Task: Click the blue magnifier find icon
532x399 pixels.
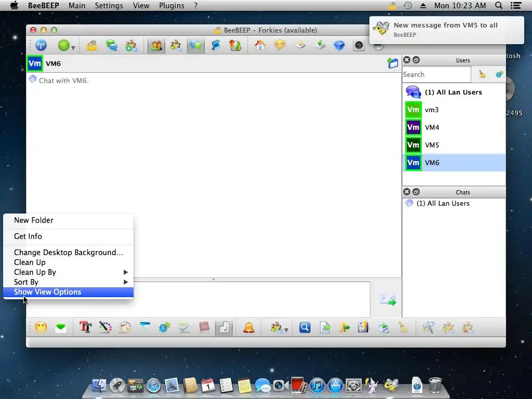Action: [304, 327]
